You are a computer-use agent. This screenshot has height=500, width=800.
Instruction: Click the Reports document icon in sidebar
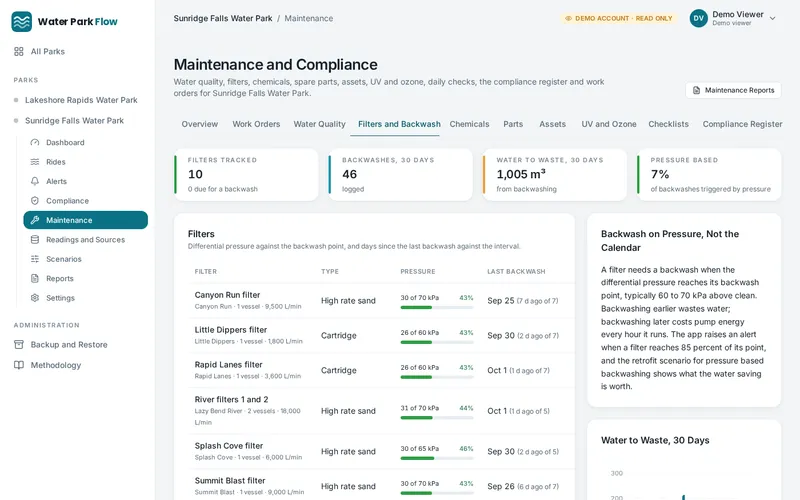pos(35,278)
